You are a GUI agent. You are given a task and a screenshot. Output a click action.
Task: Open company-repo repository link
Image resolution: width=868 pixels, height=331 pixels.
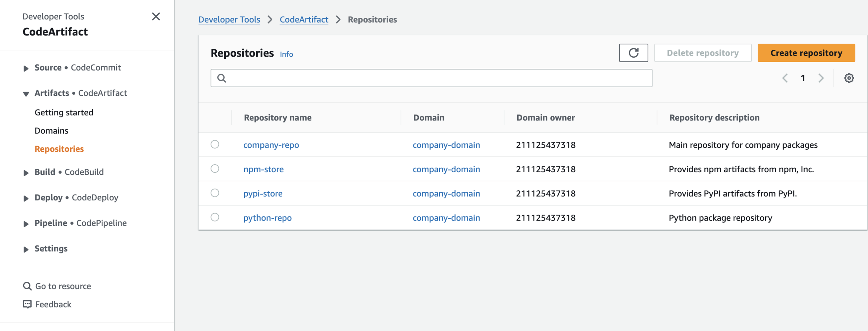[271, 145]
